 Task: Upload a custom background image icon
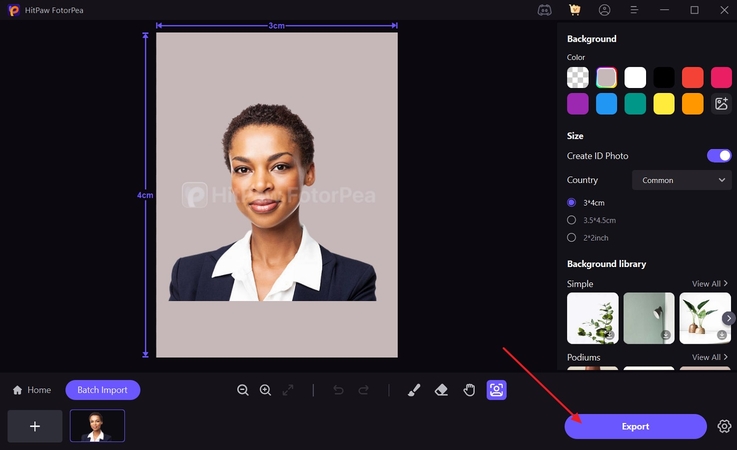(721, 103)
